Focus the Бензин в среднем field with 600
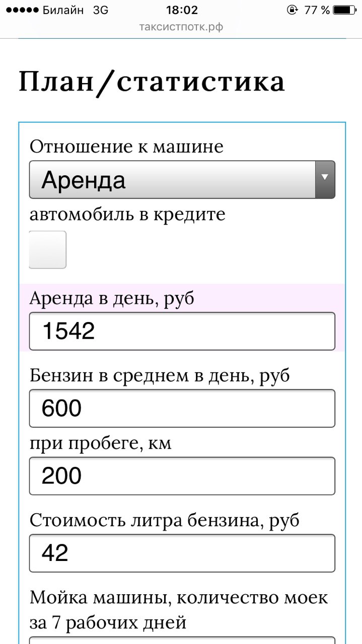 point(182,408)
